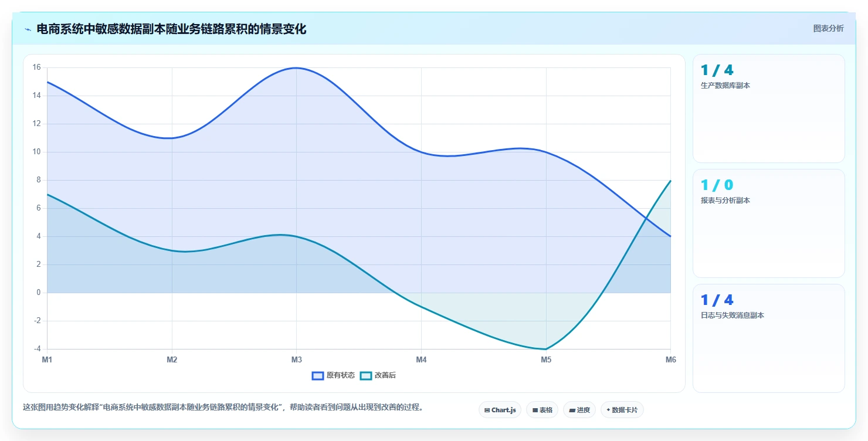The image size is (868, 441).
Task: Click the 1 / 0 value text
Action: coord(717,185)
